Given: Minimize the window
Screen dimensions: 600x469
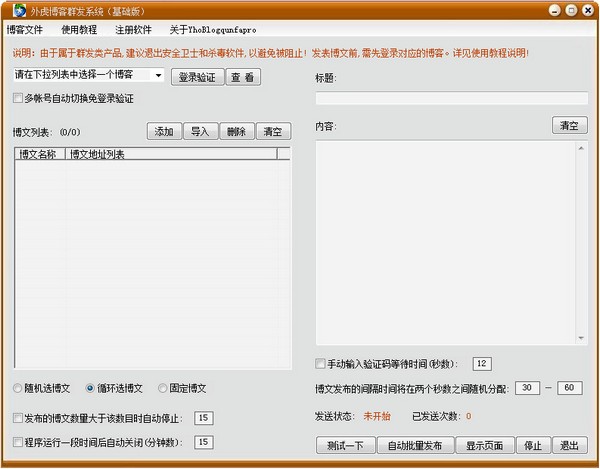Looking at the screenshot, I should tap(555, 11).
